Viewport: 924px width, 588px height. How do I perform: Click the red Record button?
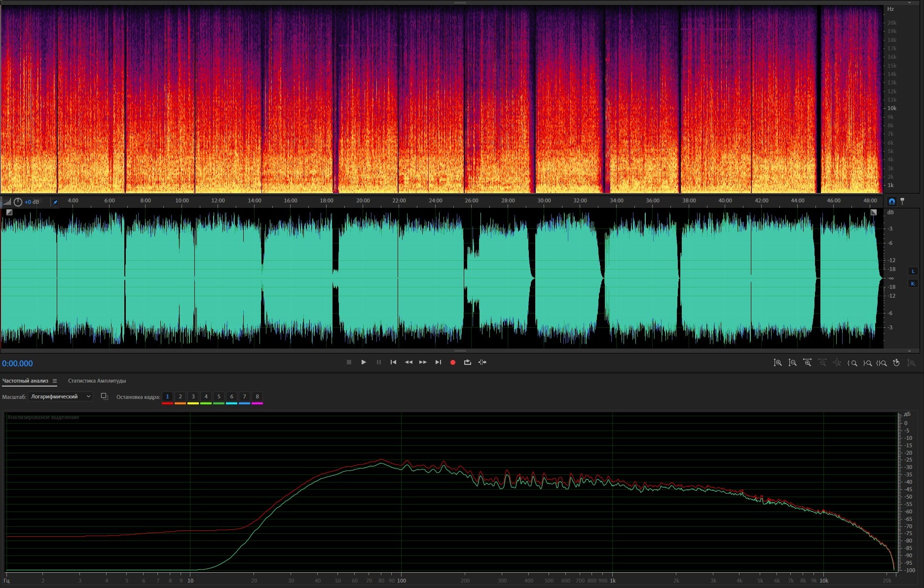452,362
